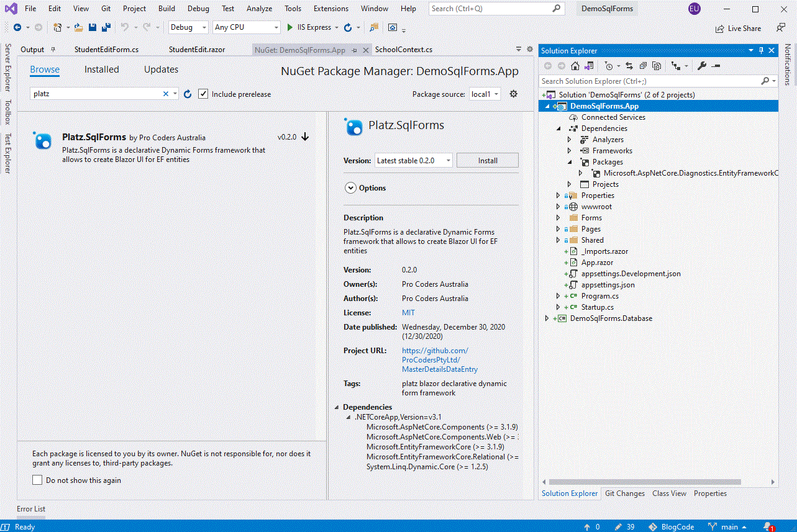Screen dimensions: 797x532
Task: Click the class view hierarchy icon
Action: (676, 66)
